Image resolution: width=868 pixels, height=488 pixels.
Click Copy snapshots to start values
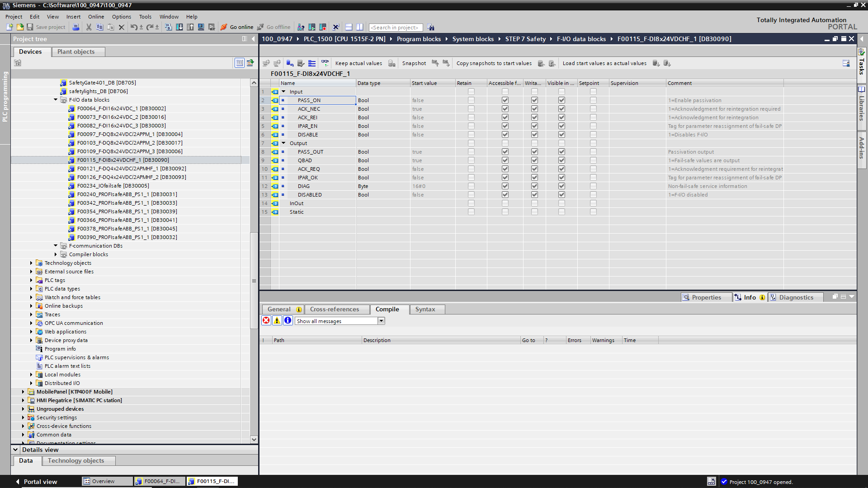coord(494,63)
